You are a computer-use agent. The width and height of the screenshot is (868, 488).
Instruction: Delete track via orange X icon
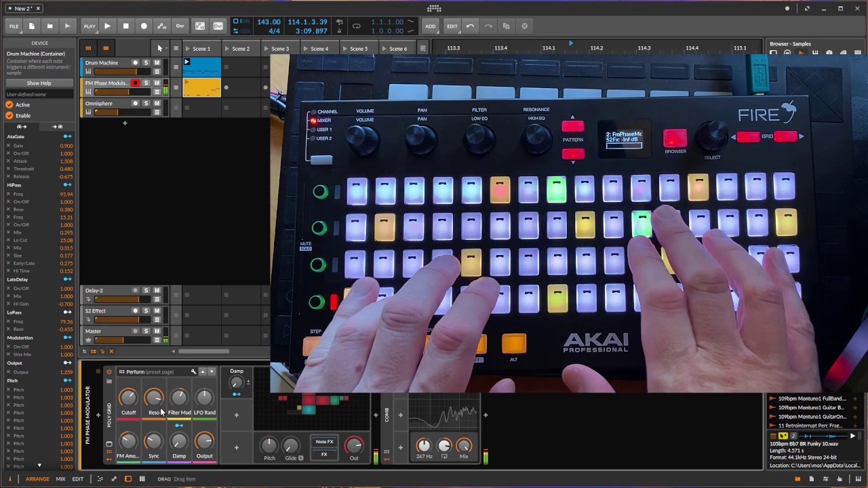[x=111, y=351]
